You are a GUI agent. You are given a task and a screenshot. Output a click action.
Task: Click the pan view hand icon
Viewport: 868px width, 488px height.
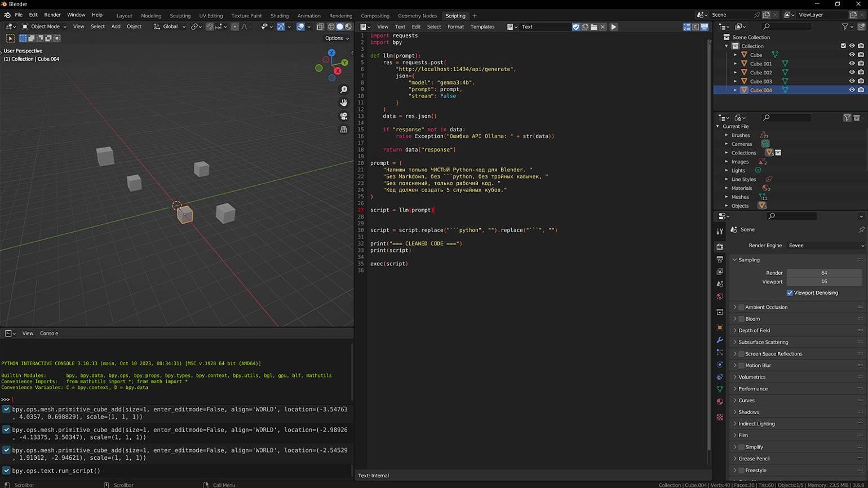(x=344, y=103)
